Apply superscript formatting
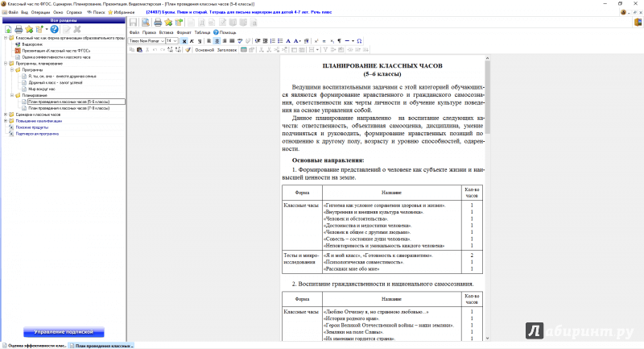Screen dimensions: 644x349 pyautogui.click(x=316, y=41)
